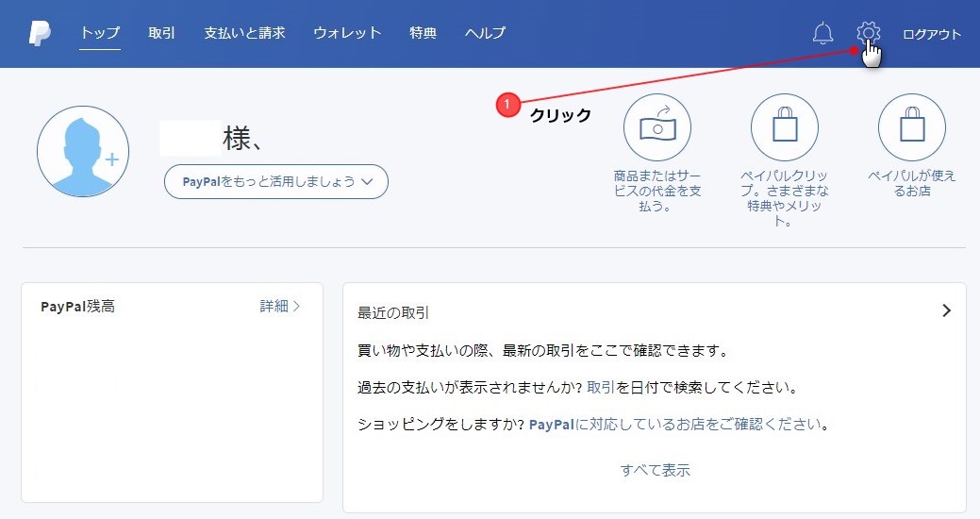
Task: Click すべて表示 to show all transactions
Action: point(655,470)
